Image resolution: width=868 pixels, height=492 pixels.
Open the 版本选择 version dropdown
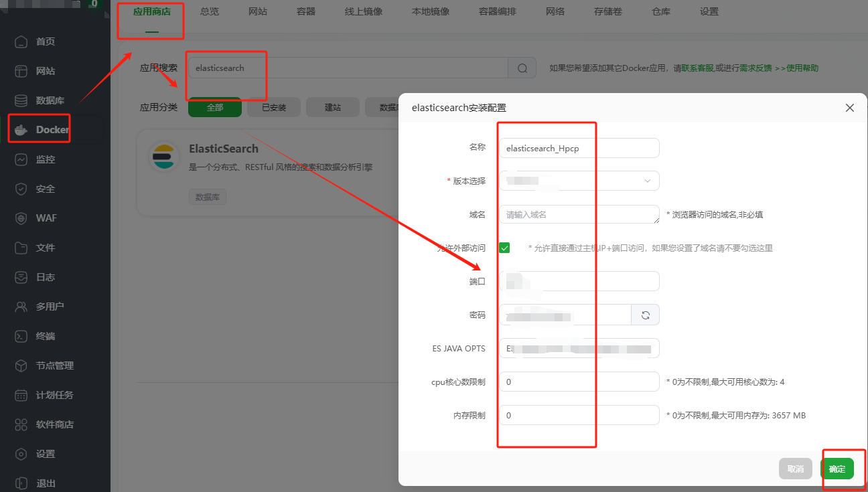[x=579, y=181]
